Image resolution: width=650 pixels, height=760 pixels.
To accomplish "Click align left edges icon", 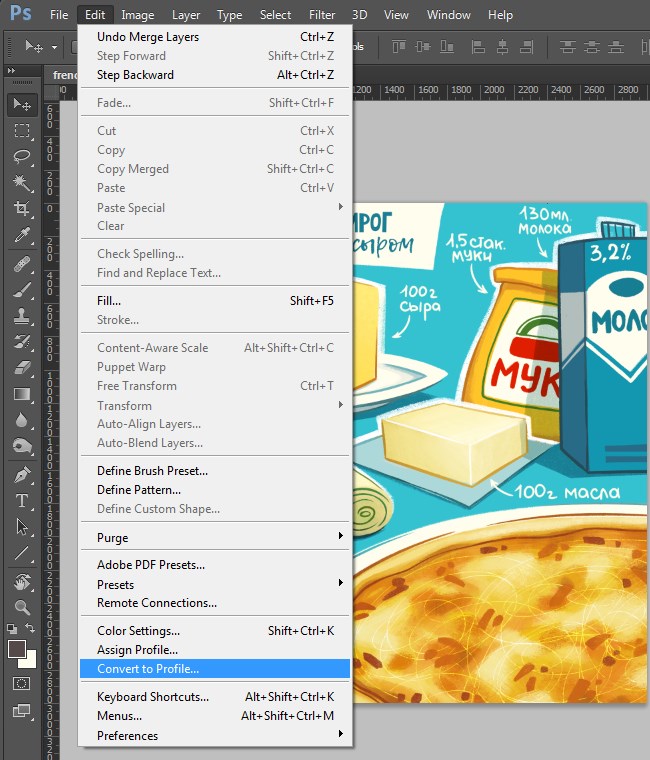I will click(x=478, y=47).
